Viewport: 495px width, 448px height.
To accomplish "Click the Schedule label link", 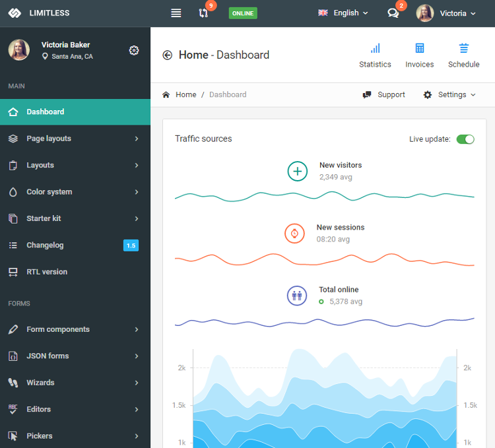I will 464,65.
